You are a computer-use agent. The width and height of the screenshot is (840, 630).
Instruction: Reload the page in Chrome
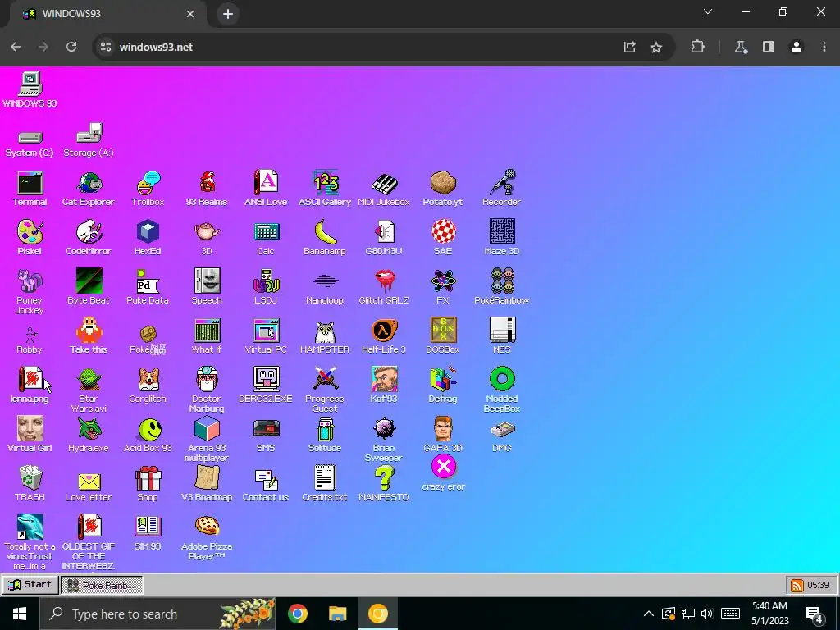(x=71, y=47)
